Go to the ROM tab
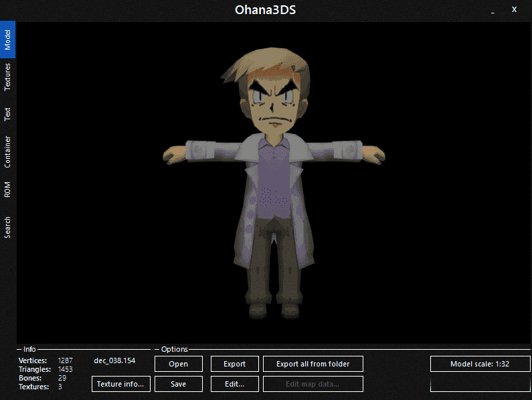This screenshot has width=532, height=400. point(7,190)
